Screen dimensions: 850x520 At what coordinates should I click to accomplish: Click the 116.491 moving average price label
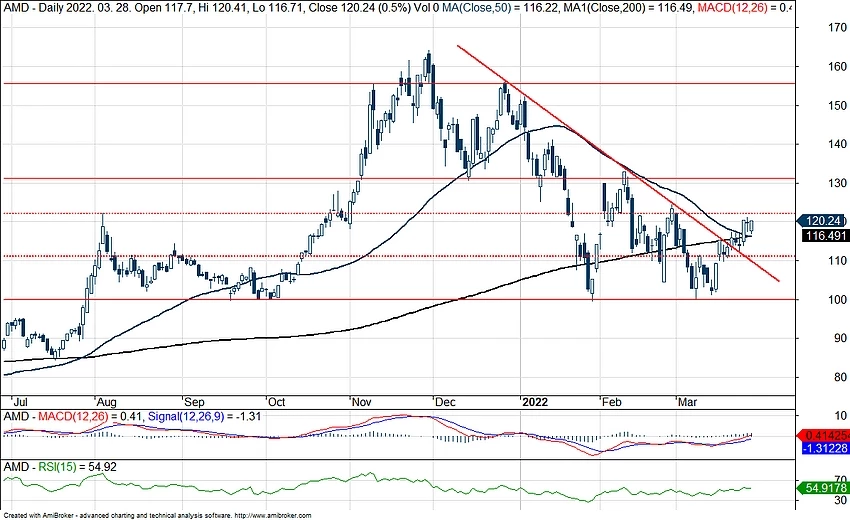(824, 235)
